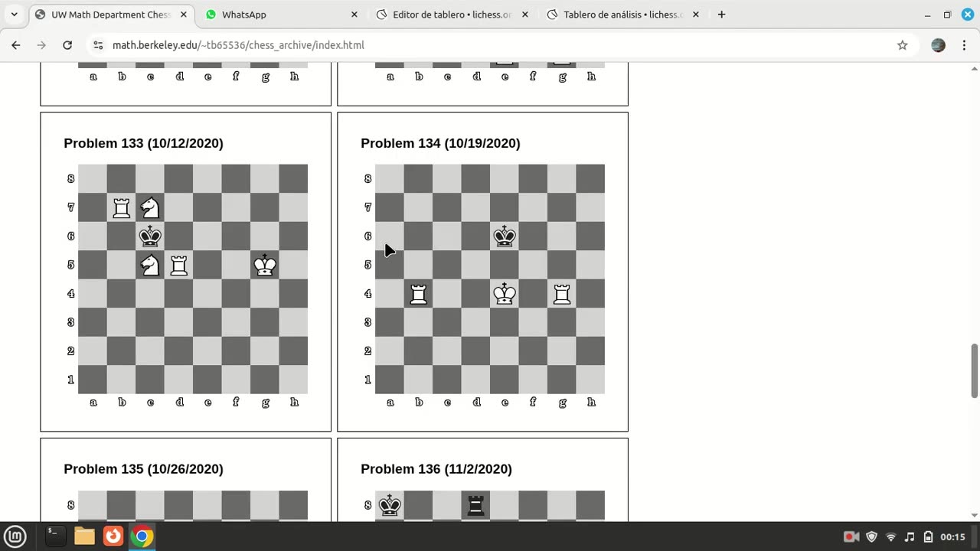Viewport: 980px width, 551px height.
Task: Open file manager from taskbar
Action: [x=84, y=536]
